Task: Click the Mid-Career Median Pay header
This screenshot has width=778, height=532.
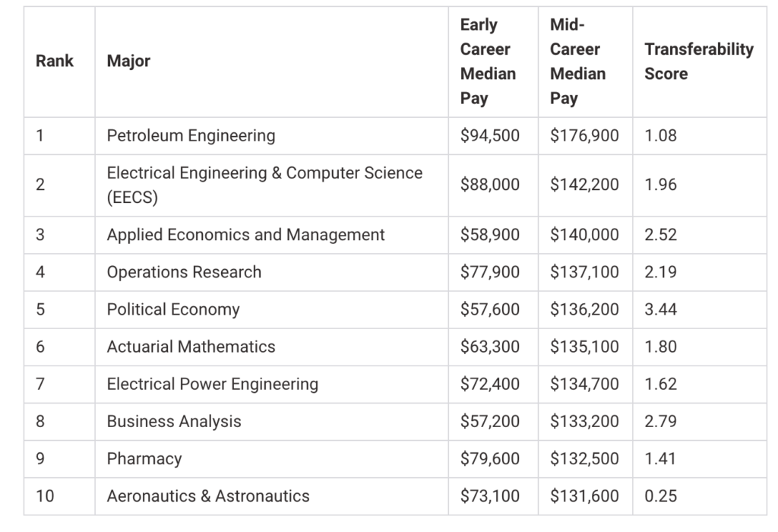Action: point(577,62)
